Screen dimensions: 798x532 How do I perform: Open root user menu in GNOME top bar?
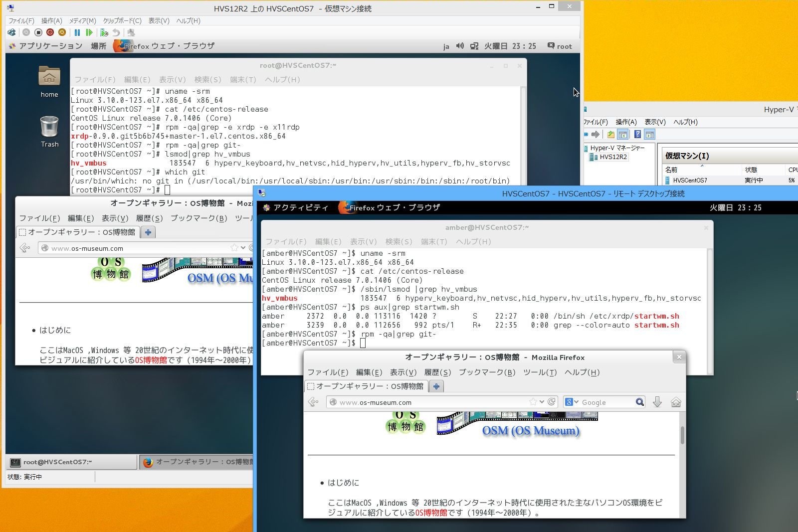click(560, 46)
